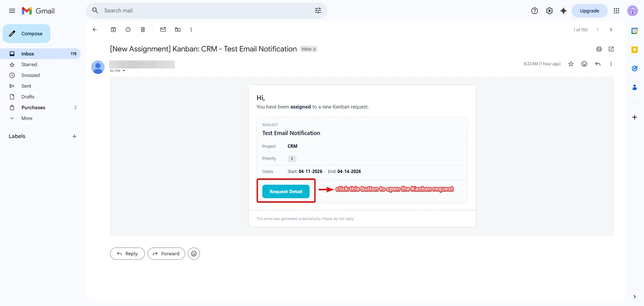This screenshot has width=644, height=306.
Task: Remove the Inbox label with x
Action: tap(314, 49)
